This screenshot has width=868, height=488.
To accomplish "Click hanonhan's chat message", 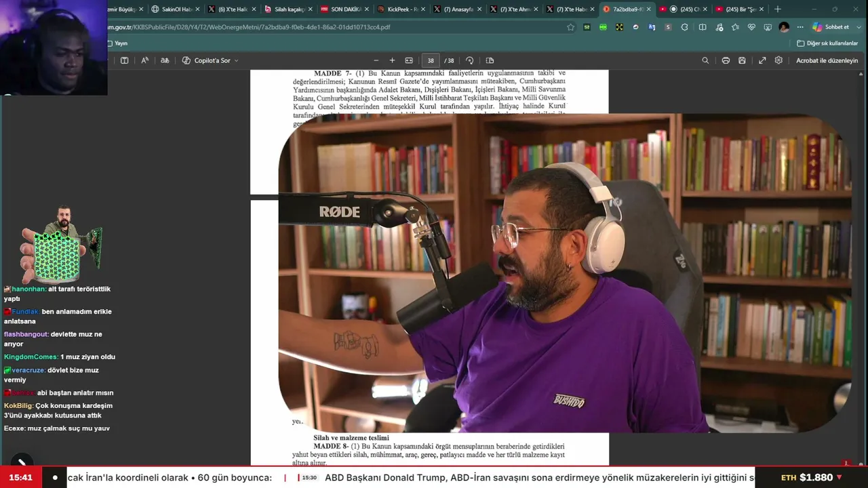I will [58, 293].
